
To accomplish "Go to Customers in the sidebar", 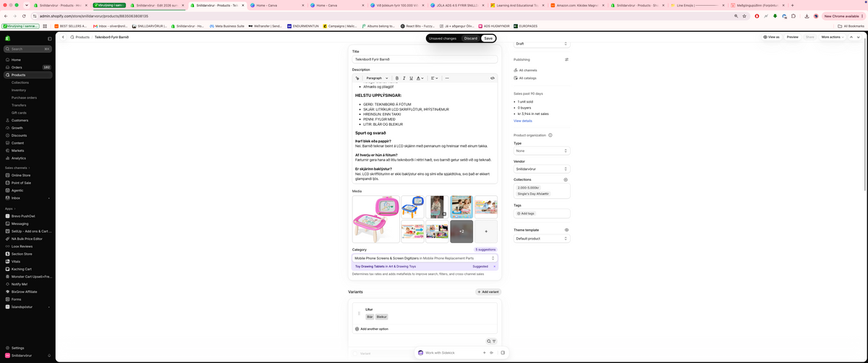I will (x=20, y=120).
